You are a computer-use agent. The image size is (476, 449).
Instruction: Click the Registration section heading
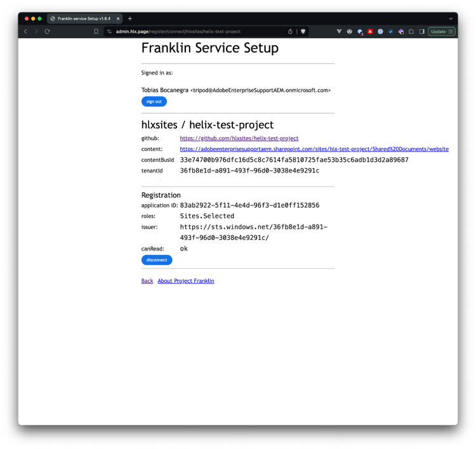(x=161, y=195)
